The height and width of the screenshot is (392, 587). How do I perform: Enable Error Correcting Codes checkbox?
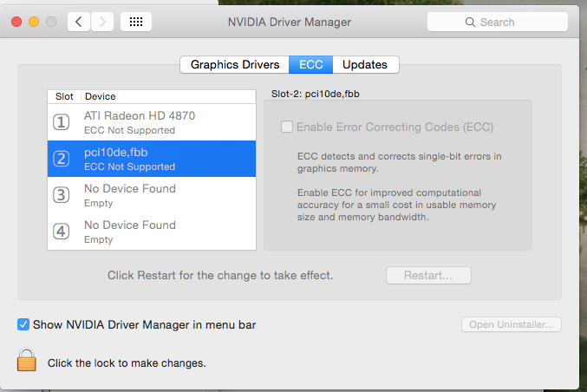pyautogui.click(x=287, y=127)
